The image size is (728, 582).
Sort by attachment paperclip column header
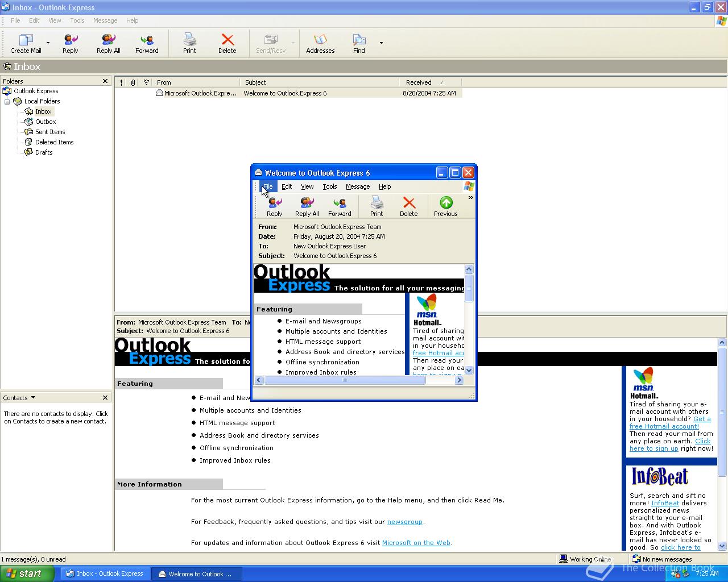[133, 82]
